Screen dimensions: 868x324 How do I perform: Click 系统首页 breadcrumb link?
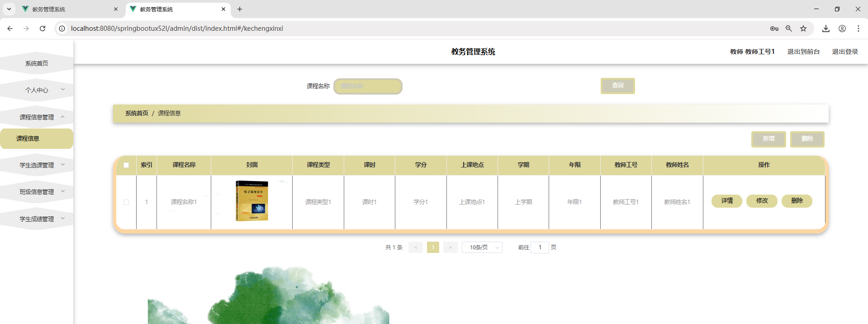137,113
